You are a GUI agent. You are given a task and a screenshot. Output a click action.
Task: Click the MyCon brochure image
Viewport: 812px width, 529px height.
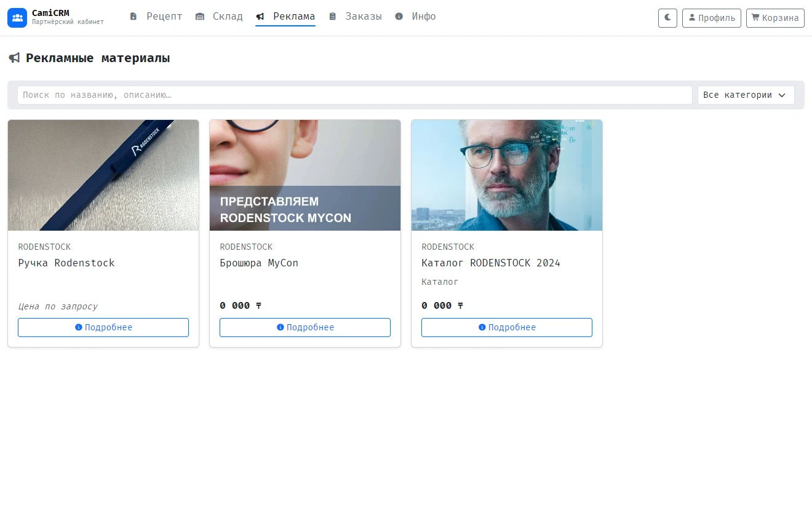pos(305,175)
